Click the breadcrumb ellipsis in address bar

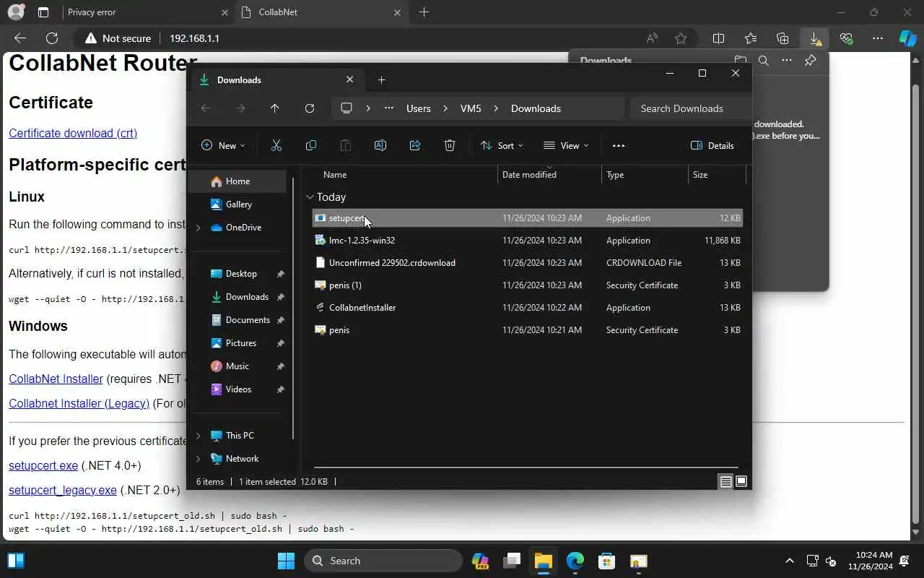pyautogui.click(x=389, y=108)
